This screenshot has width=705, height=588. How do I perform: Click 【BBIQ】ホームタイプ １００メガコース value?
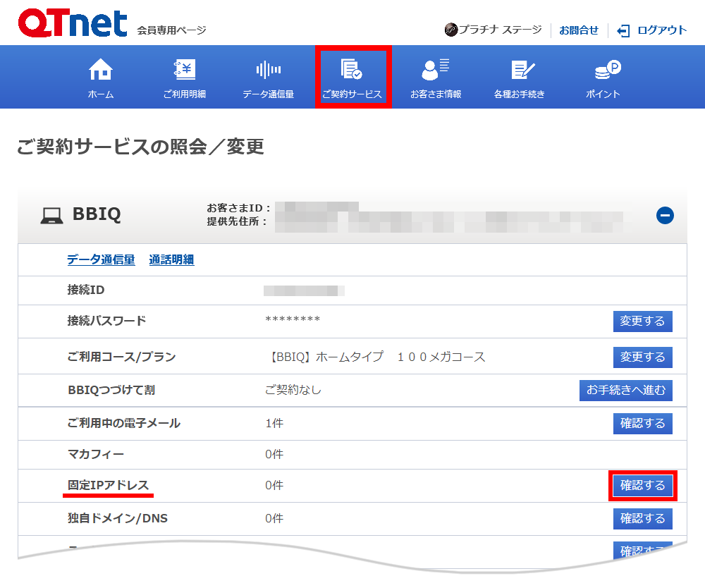(x=376, y=357)
